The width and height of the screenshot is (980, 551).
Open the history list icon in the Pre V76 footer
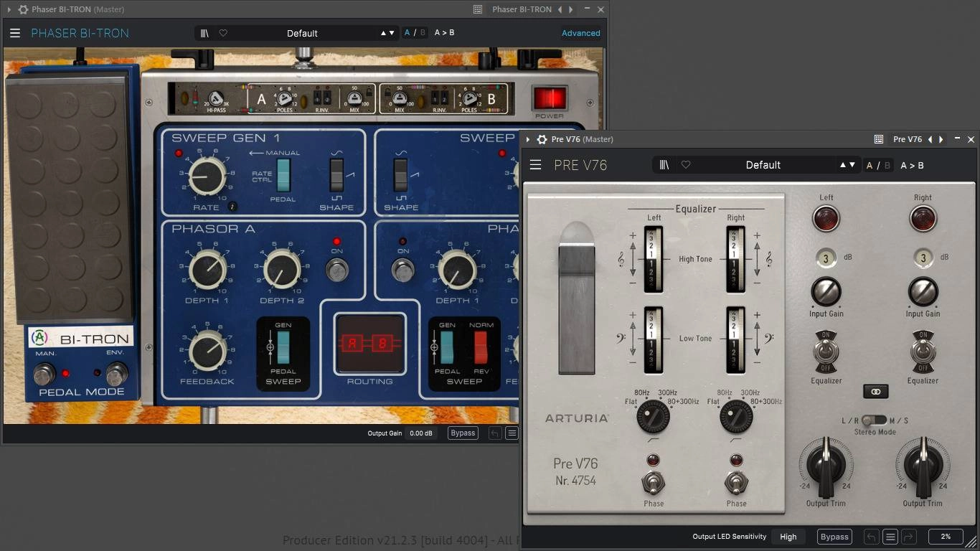[x=890, y=537]
